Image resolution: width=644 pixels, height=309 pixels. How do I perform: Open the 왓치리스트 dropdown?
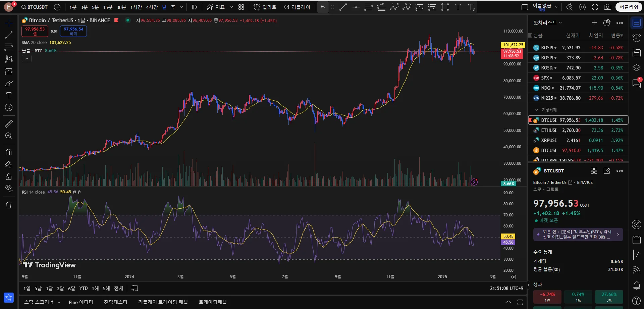[547, 22]
